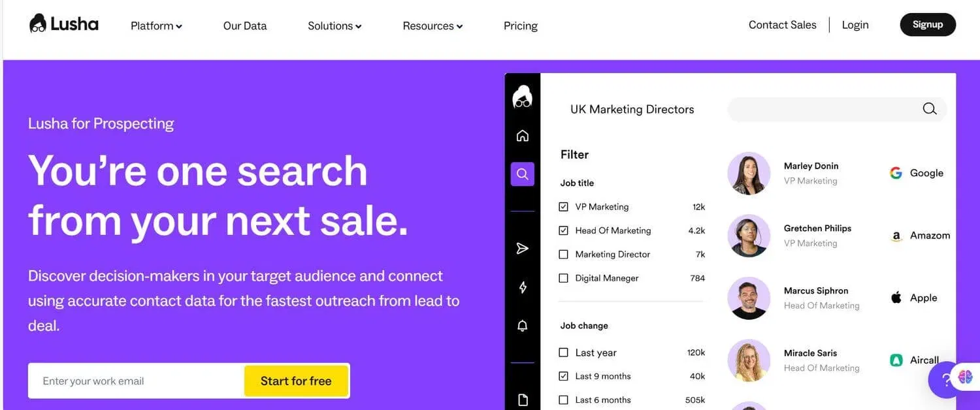
Task: Select the purple search icon in sidebar
Action: [x=523, y=174]
